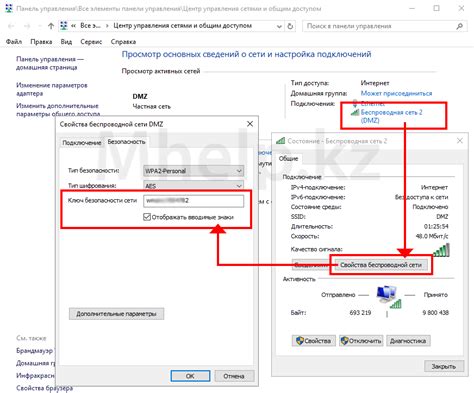
Task: Click duration value 01:25:54
Action: [436, 226]
